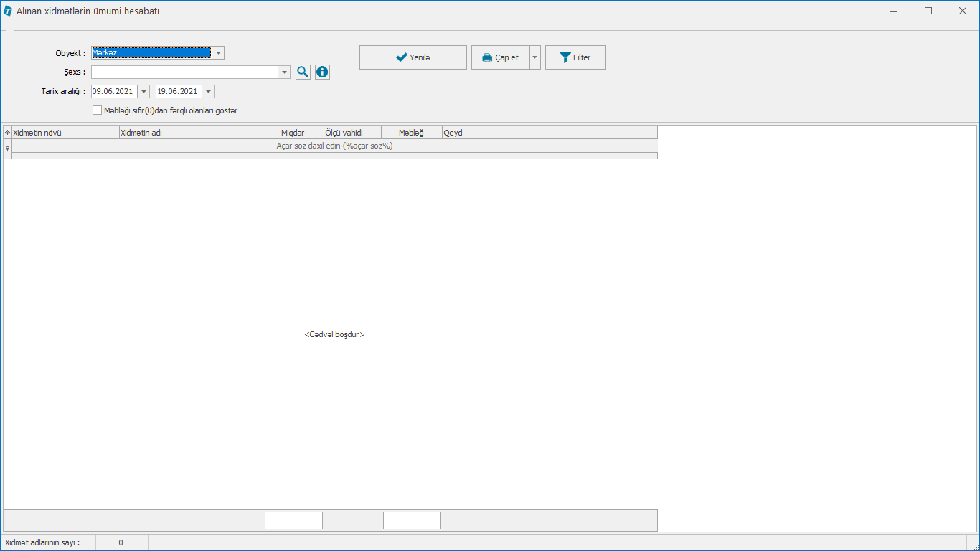Image resolution: width=980 pixels, height=551 pixels.
Task: Click the Xidmətin adı column header
Action: pos(190,133)
